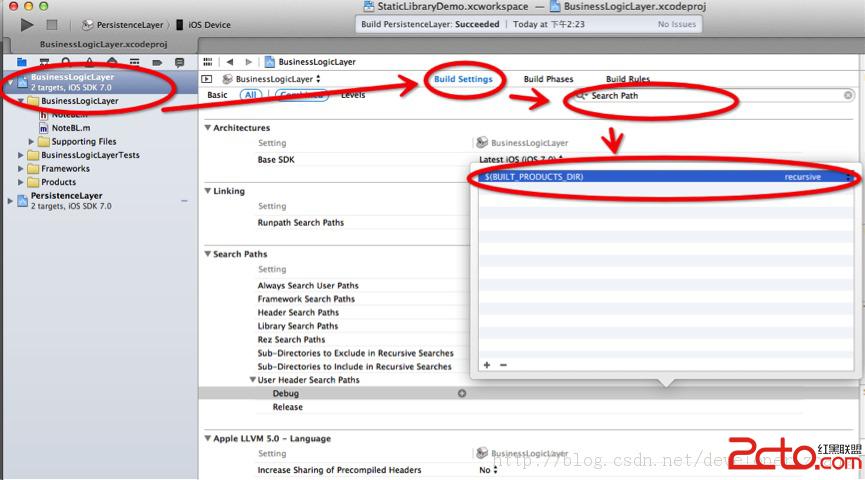Go forward with the jump bar right arrow

[x=249, y=62]
